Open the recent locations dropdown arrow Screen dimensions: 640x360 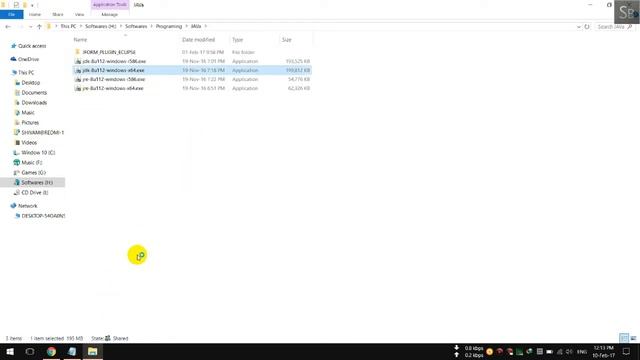[x=30, y=27]
